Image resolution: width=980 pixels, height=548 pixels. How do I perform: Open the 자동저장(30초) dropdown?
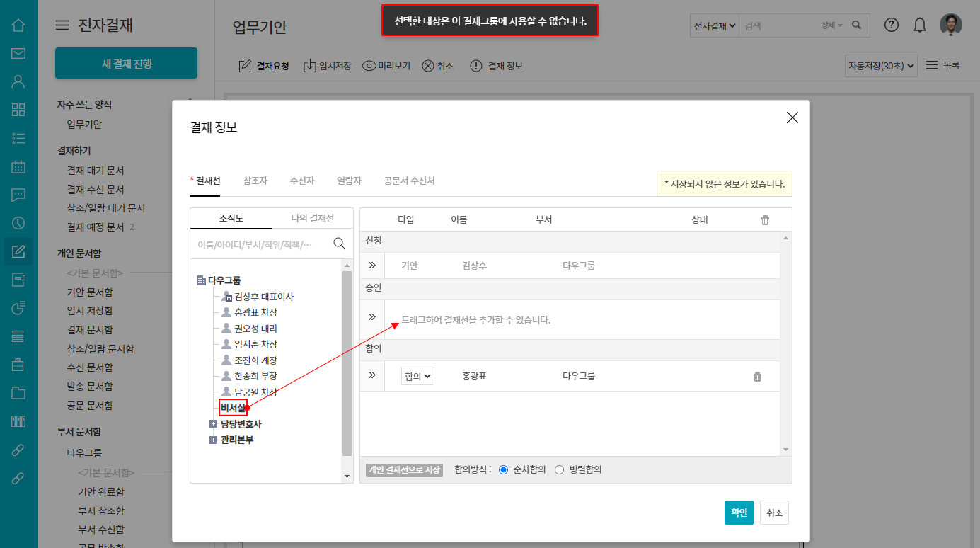pos(881,66)
